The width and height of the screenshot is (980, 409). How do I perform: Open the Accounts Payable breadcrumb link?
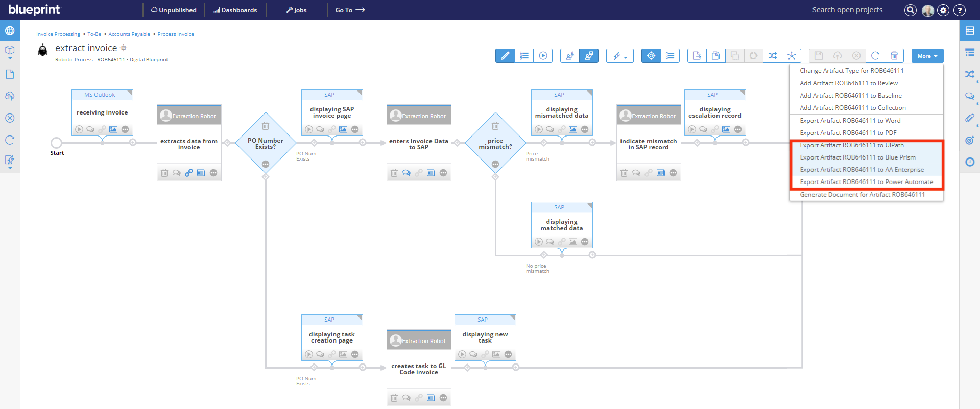pos(129,34)
